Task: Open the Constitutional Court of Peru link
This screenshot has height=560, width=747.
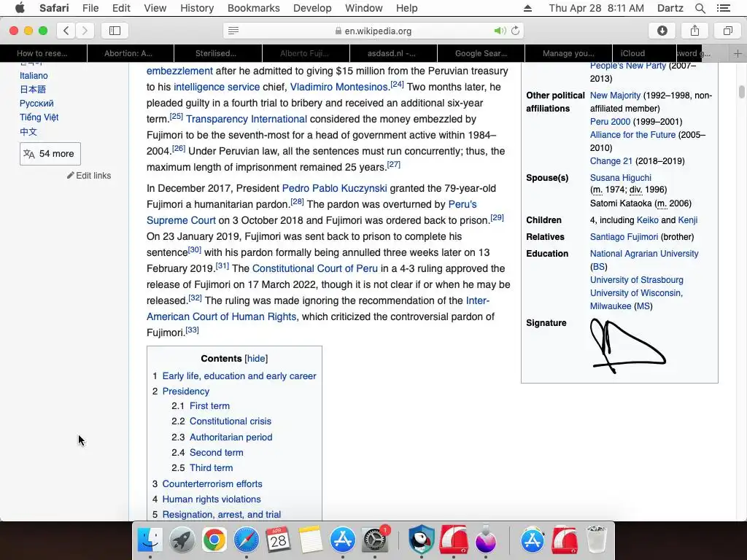Action: click(x=315, y=268)
